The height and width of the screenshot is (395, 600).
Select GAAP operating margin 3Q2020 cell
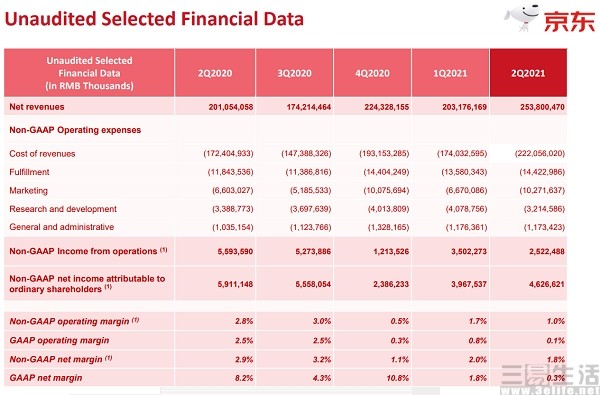(x=322, y=340)
